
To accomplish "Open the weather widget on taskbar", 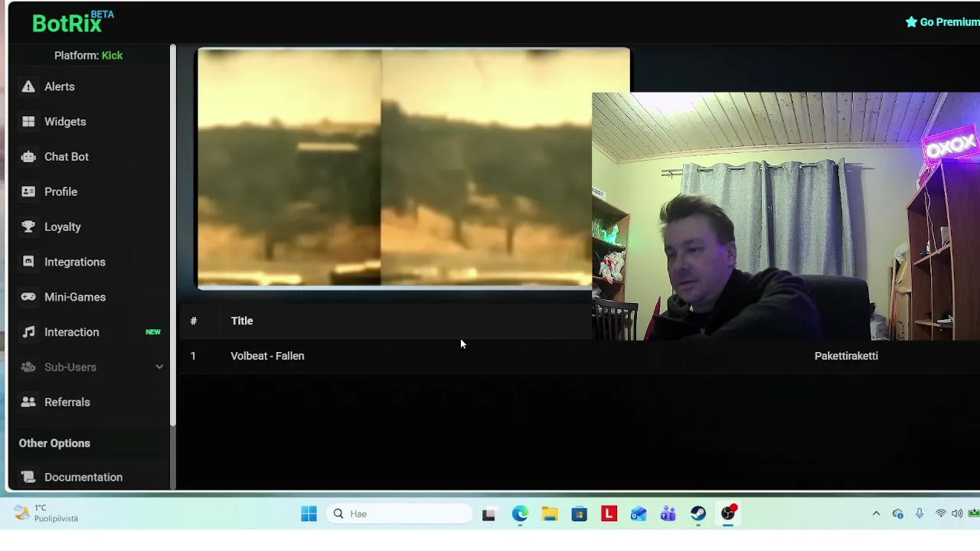I will (x=46, y=514).
